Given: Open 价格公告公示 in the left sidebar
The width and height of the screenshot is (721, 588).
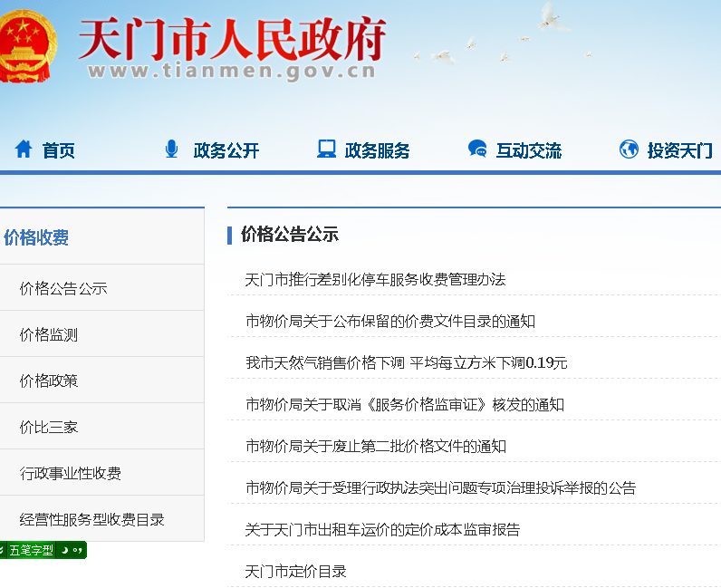Looking at the screenshot, I should click(x=63, y=288).
